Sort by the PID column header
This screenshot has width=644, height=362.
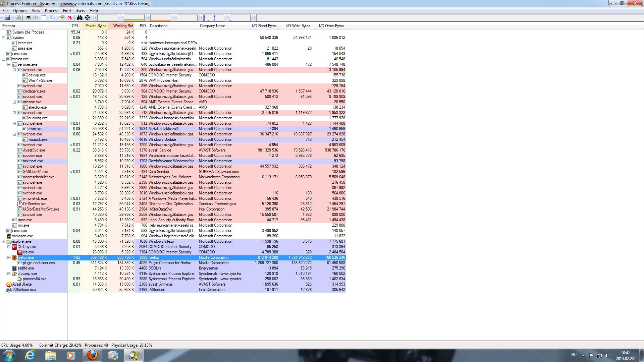(x=142, y=26)
